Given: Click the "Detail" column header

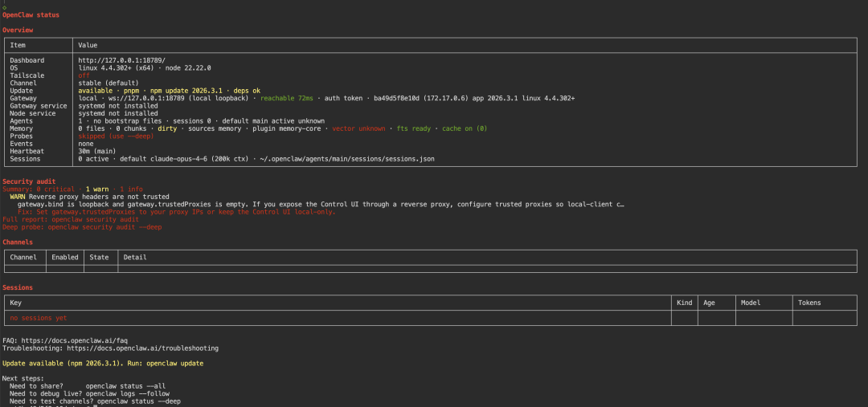Looking at the screenshot, I should tap(135, 257).
